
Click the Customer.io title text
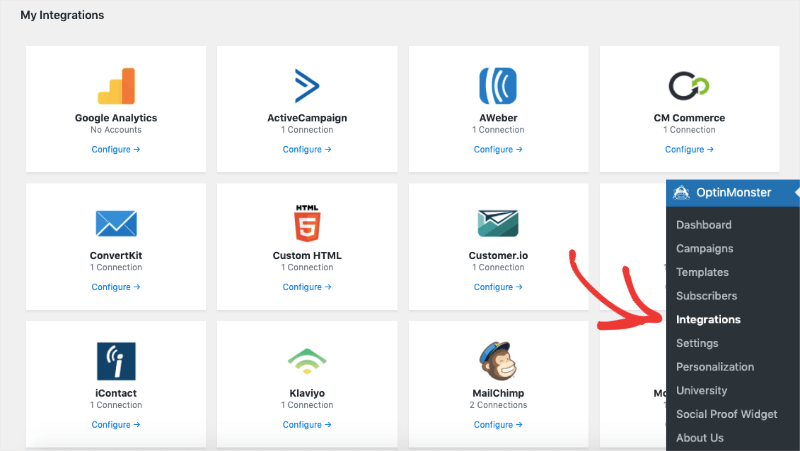(498, 256)
